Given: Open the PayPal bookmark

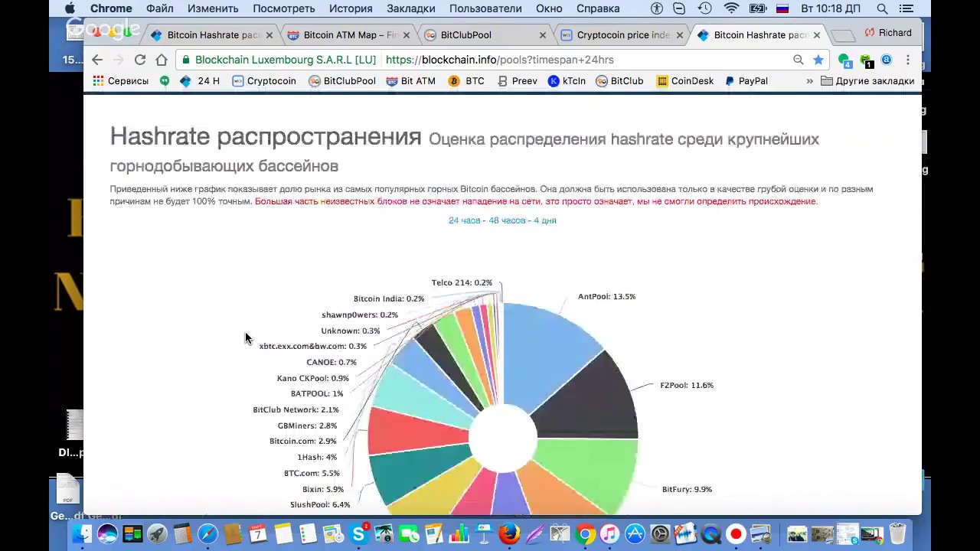Looking at the screenshot, I should pyautogui.click(x=746, y=81).
